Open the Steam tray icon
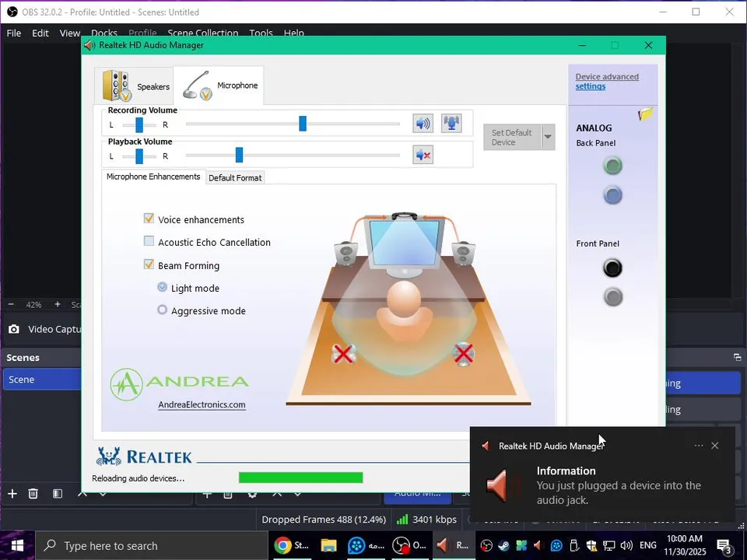747x560 pixels. click(503, 545)
